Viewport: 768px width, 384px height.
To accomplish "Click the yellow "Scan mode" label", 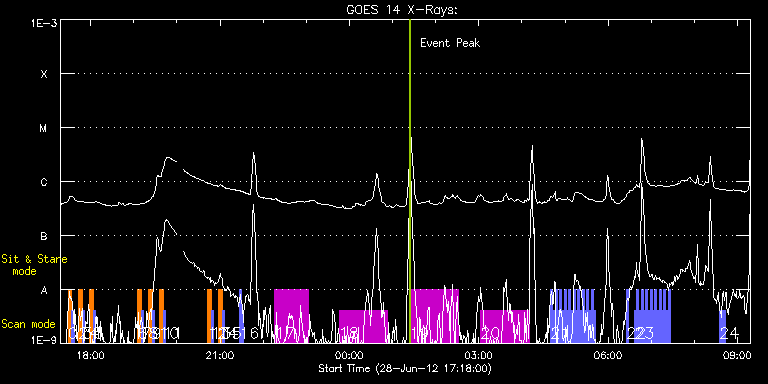I will pos(28,324).
